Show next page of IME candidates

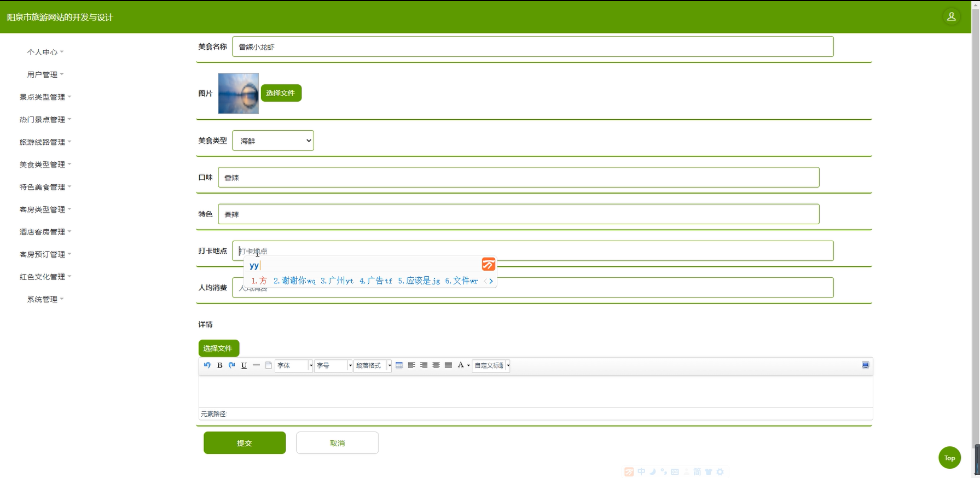(x=491, y=281)
